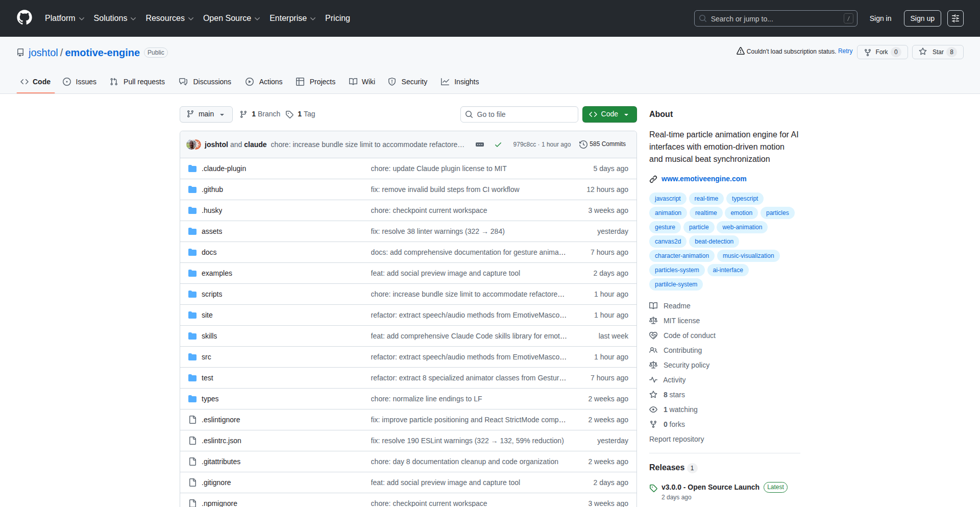Open the Pull requests tab

(x=138, y=82)
